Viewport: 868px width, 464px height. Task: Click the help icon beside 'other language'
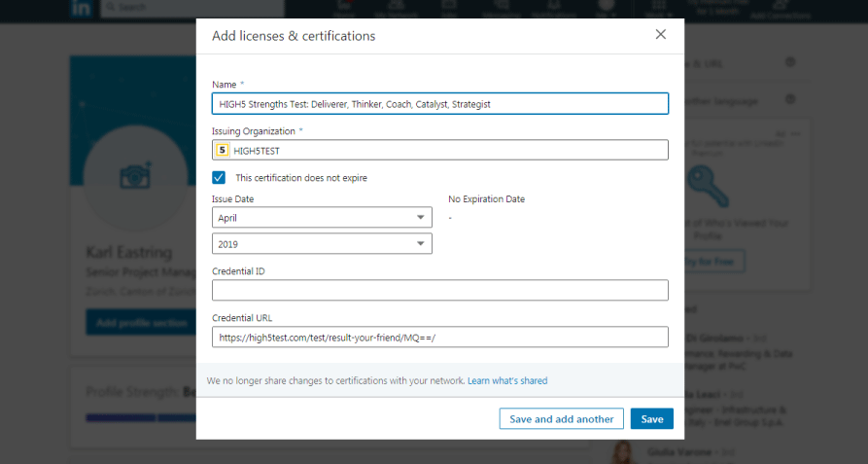(790, 99)
